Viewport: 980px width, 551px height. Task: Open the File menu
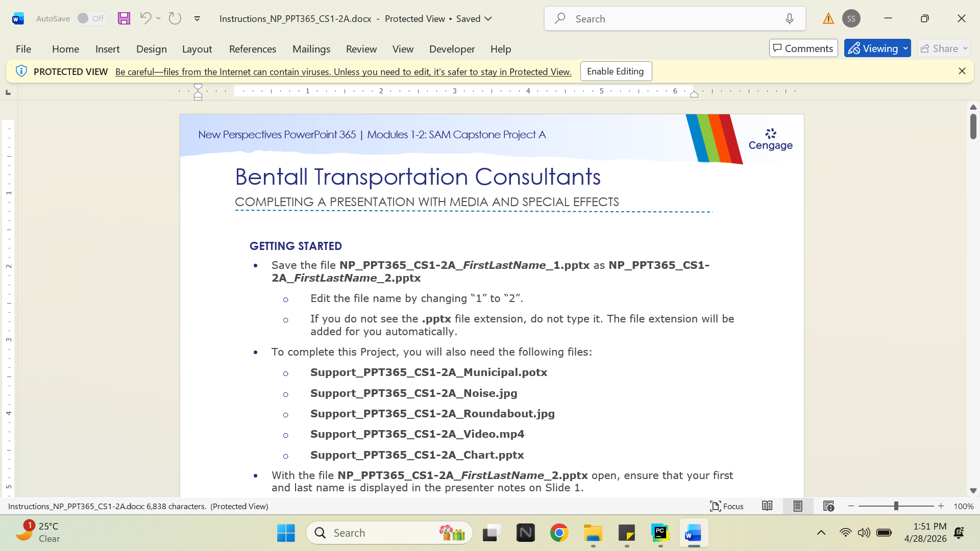[23, 49]
